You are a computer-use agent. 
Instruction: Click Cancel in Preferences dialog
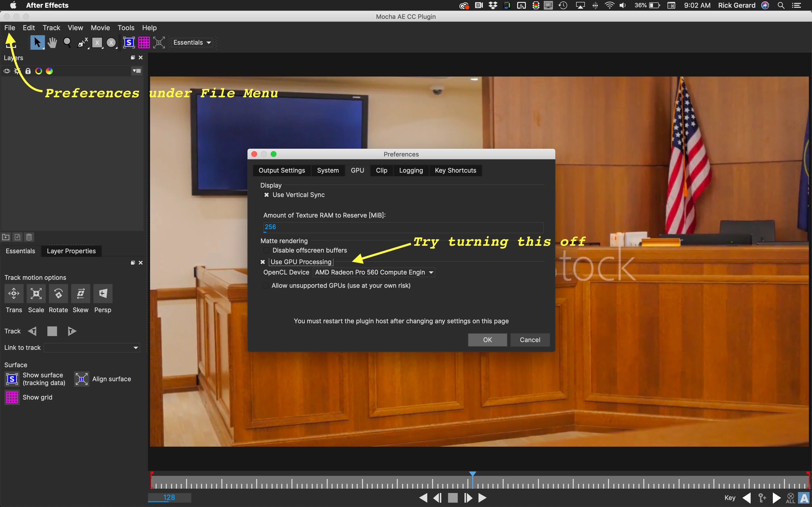pos(530,340)
